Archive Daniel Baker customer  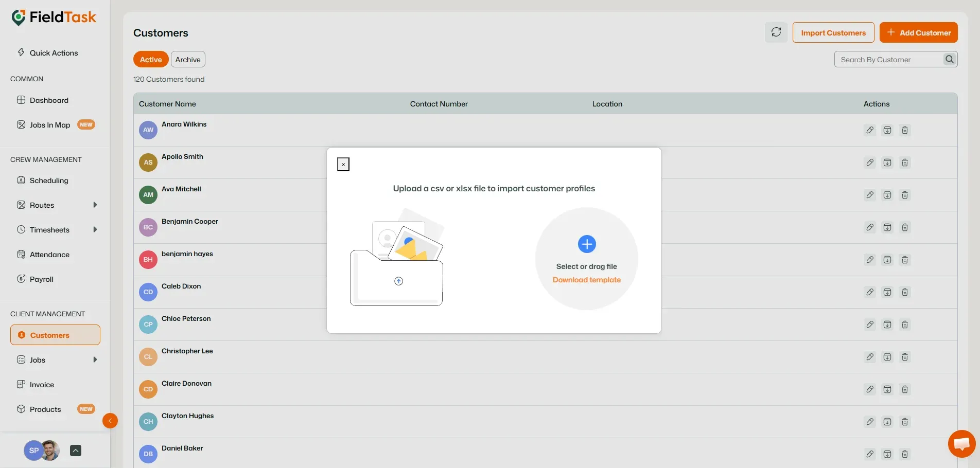(x=887, y=454)
